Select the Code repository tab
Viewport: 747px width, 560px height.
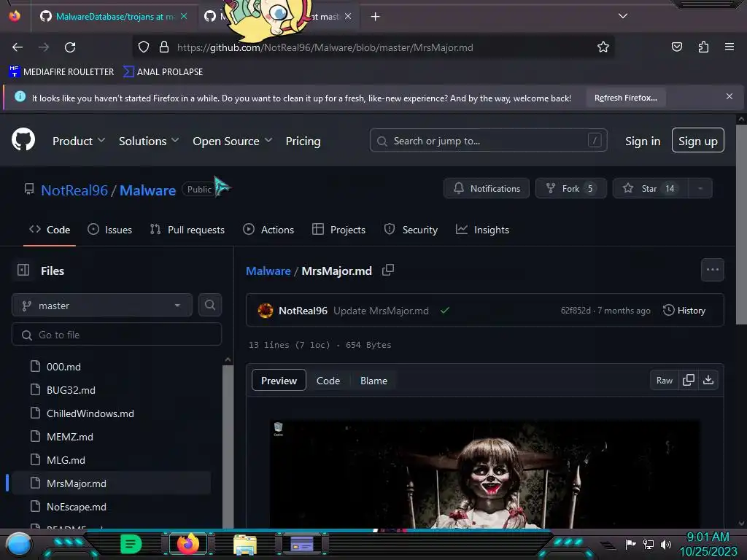point(50,230)
